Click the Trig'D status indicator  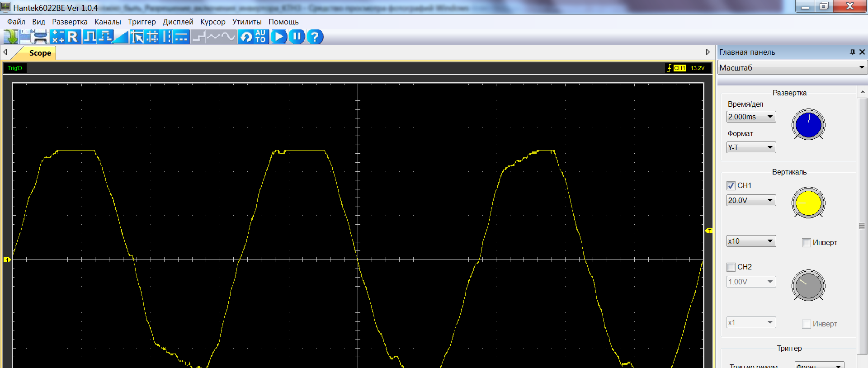(15, 68)
